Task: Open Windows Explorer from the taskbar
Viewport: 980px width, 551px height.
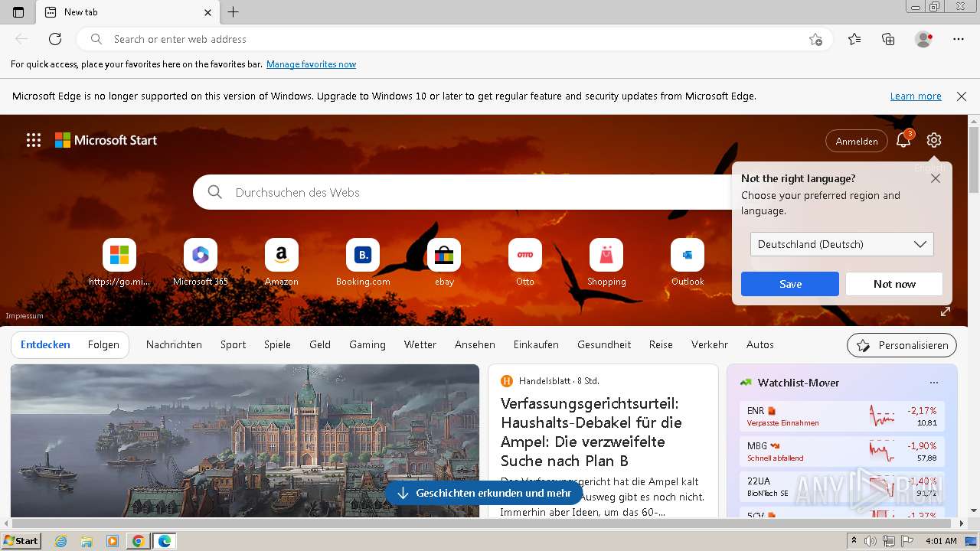Action: 87,541
